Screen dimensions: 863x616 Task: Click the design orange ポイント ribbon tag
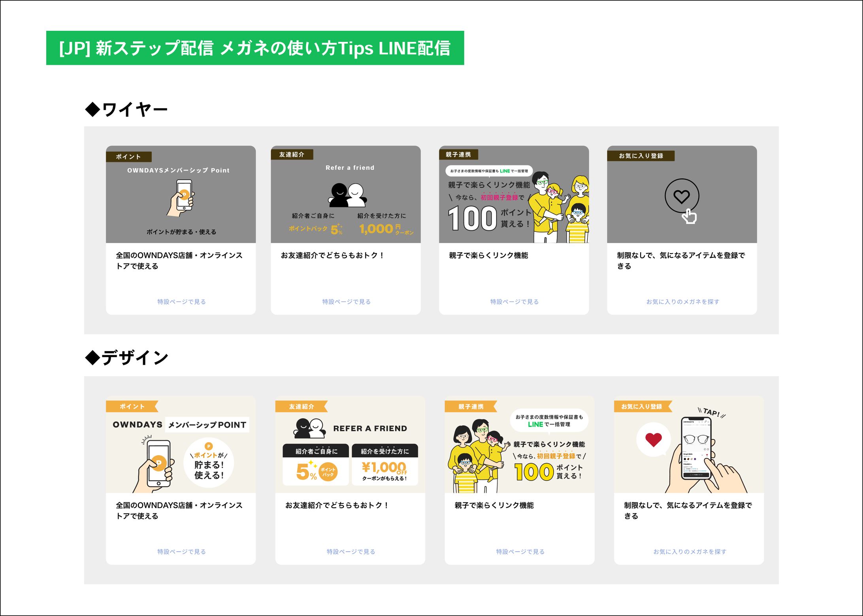[x=132, y=406]
